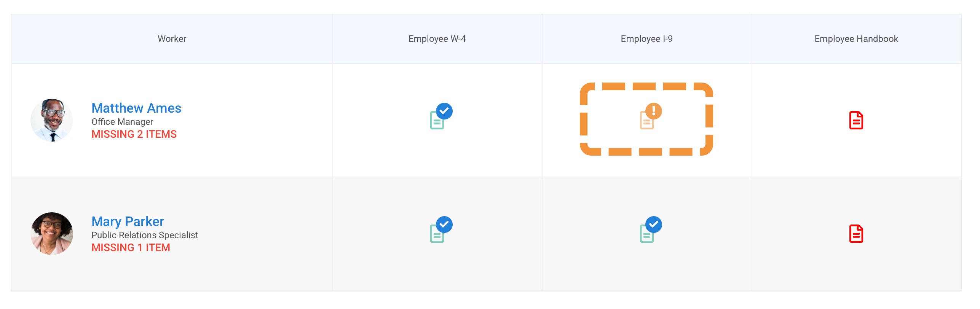The width and height of the screenshot is (980, 309).
Task: Click the MISSING 2 ITEMS status
Action: [134, 134]
